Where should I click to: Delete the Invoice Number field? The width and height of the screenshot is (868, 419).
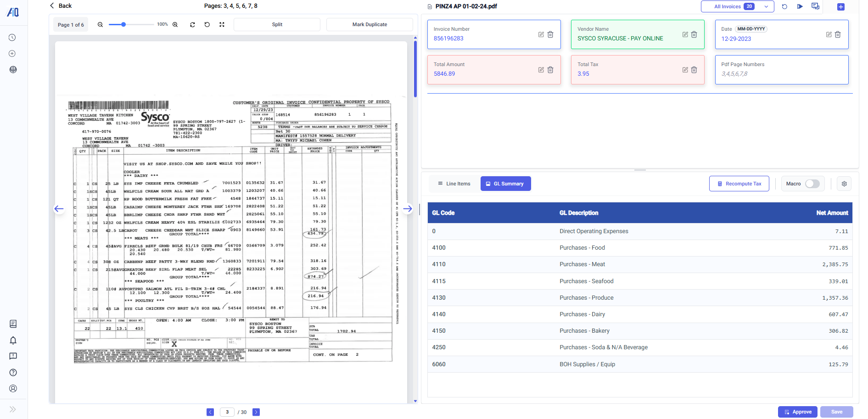coord(550,34)
